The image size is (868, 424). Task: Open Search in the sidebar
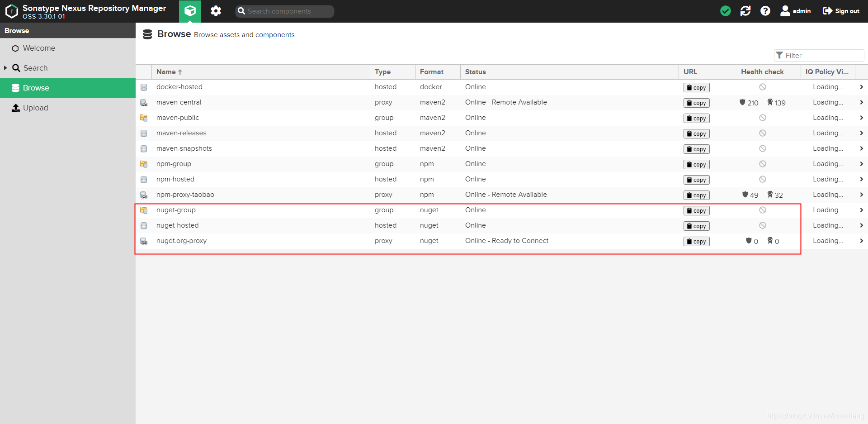(68, 68)
